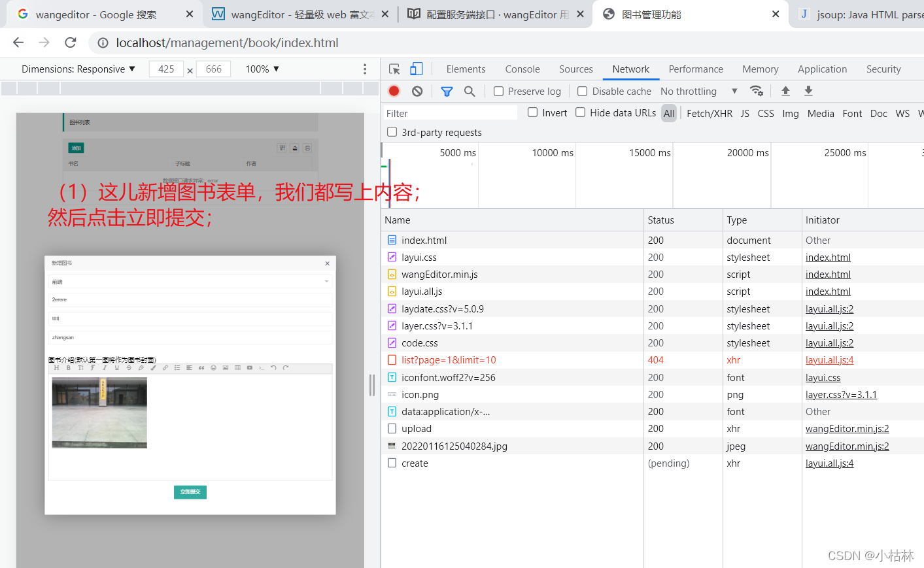The width and height of the screenshot is (924, 568).
Task: Click the clear network log icon
Action: 417,91
